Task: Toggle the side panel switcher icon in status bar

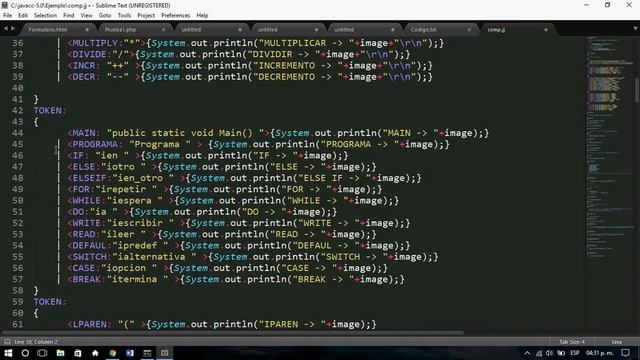Action: coord(7,342)
